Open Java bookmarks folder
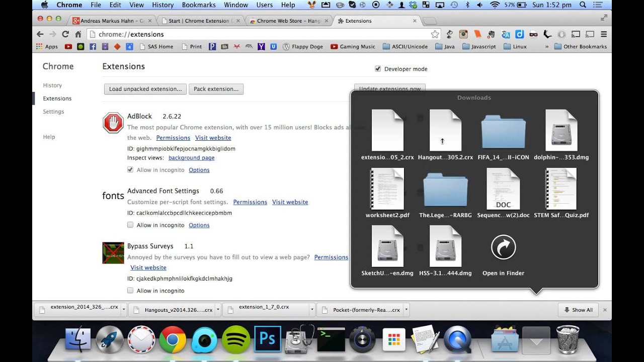The width and height of the screenshot is (644, 362). pyautogui.click(x=445, y=47)
